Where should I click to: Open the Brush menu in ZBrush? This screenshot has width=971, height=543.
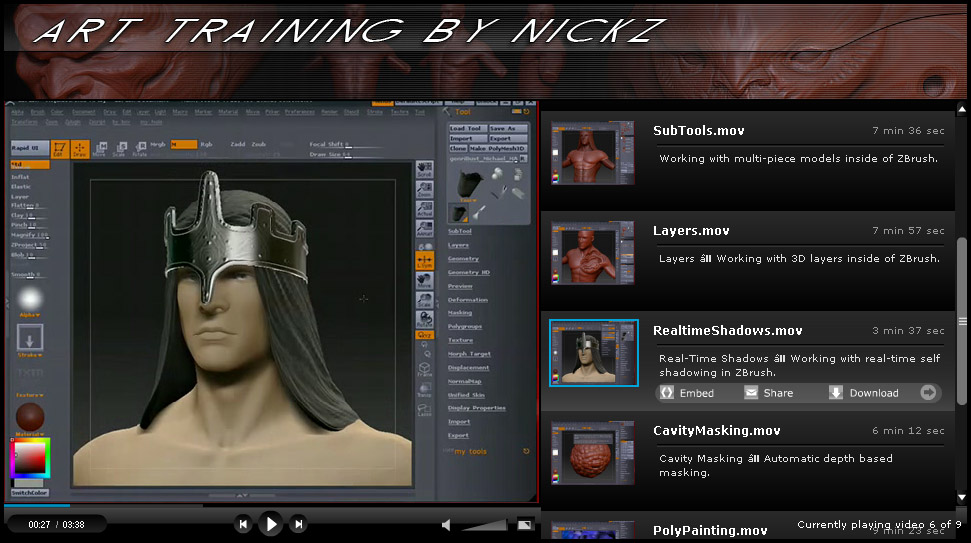pyautogui.click(x=37, y=112)
